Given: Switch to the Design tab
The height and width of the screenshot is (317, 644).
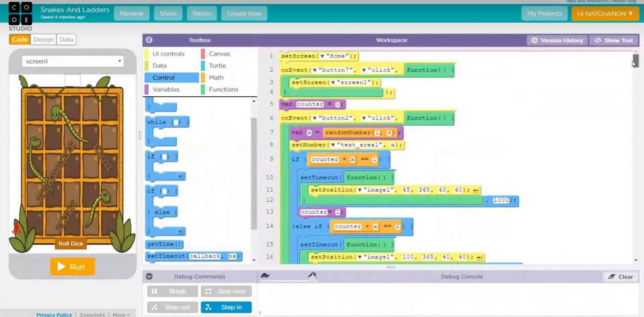Looking at the screenshot, I should point(43,40).
